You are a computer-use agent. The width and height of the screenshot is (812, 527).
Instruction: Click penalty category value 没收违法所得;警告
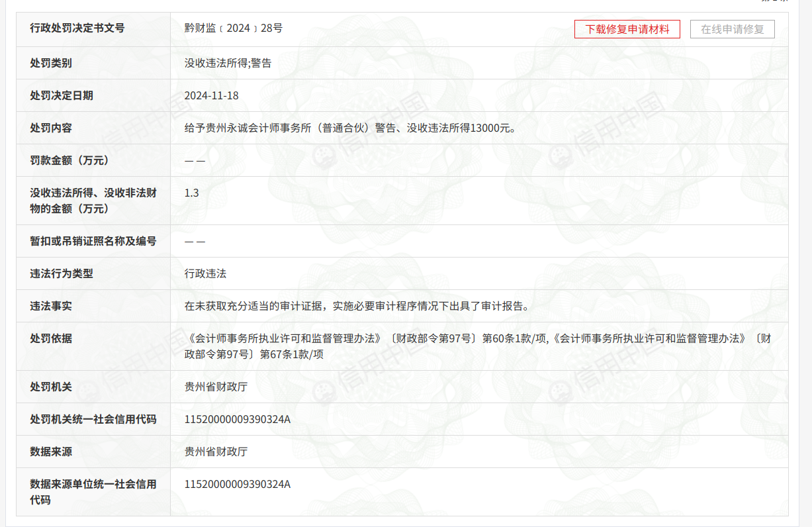(x=228, y=64)
